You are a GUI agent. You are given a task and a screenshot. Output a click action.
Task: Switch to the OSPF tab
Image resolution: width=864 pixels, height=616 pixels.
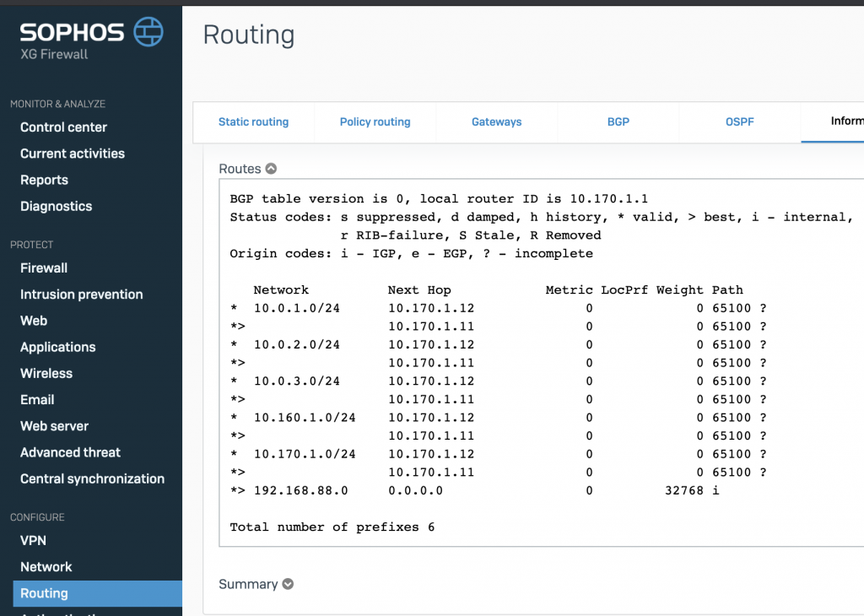click(x=739, y=122)
